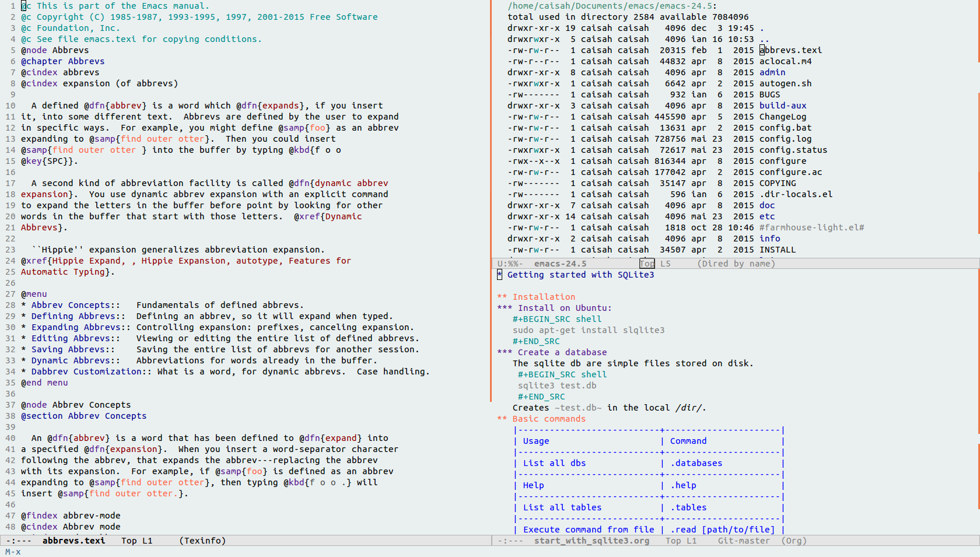Select the config.status entry
Viewport: 980px width, 557px height.
(793, 150)
